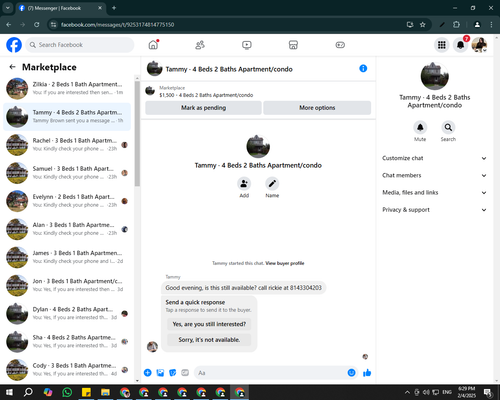500x400 pixels.
Task: Click Mark as pending button
Action: click(x=203, y=108)
